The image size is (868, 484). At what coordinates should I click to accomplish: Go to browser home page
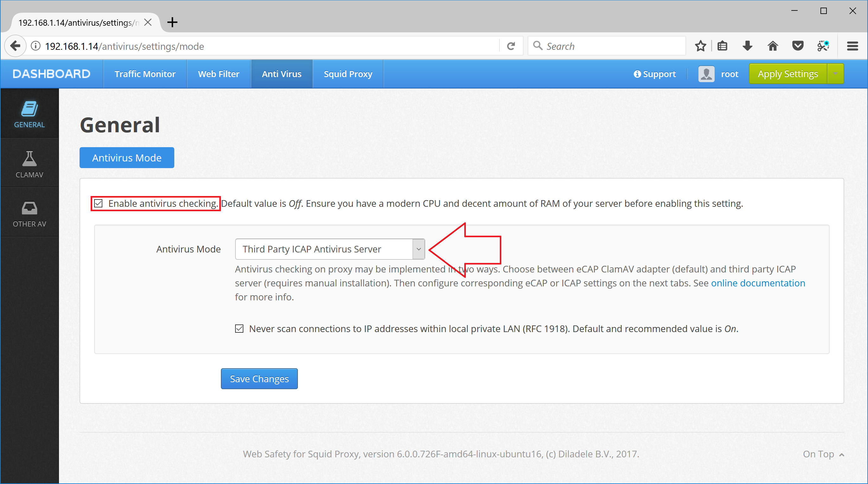773,46
